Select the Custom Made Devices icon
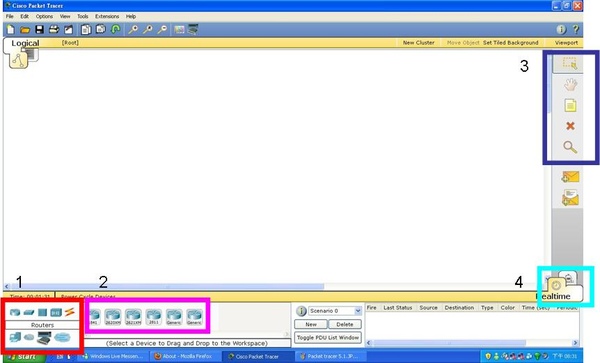 click(x=44, y=338)
